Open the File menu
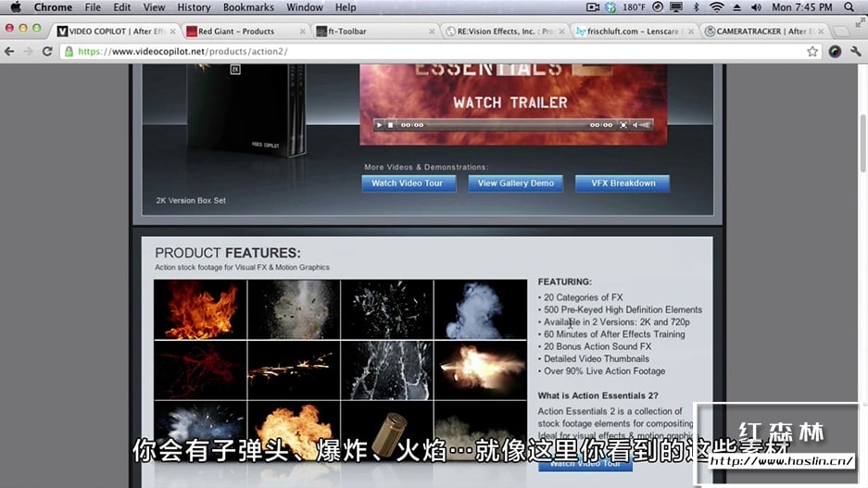 click(93, 7)
